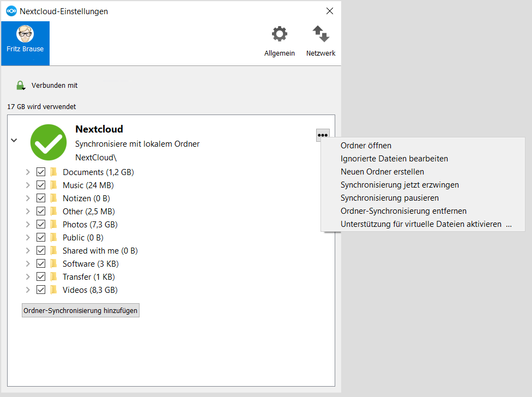Click Ordner-Synchronisierung hinzufügen button
Screen dimensions: 532x397
click(x=81, y=310)
